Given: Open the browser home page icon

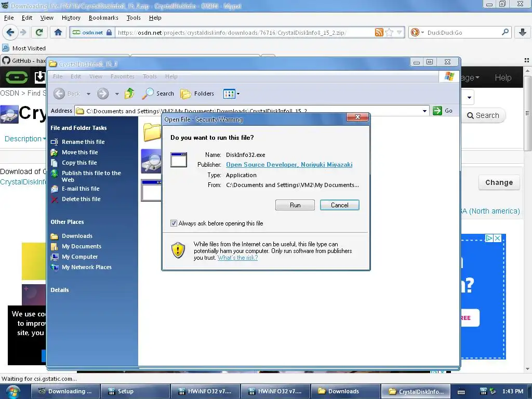Looking at the screenshot, I should click(x=58, y=32).
